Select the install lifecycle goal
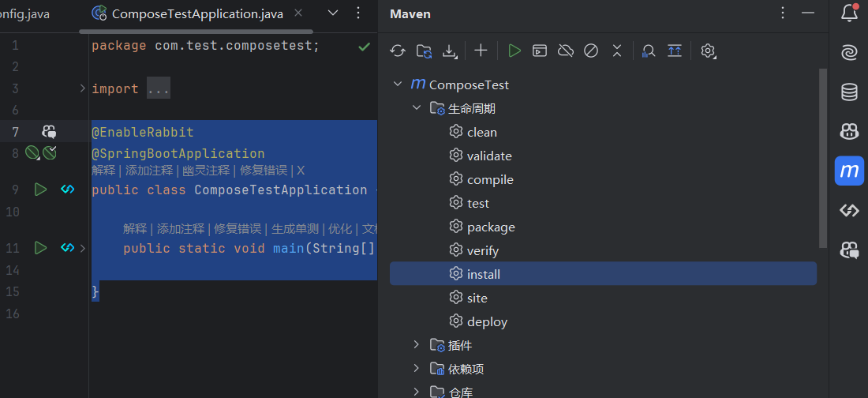 603,274
